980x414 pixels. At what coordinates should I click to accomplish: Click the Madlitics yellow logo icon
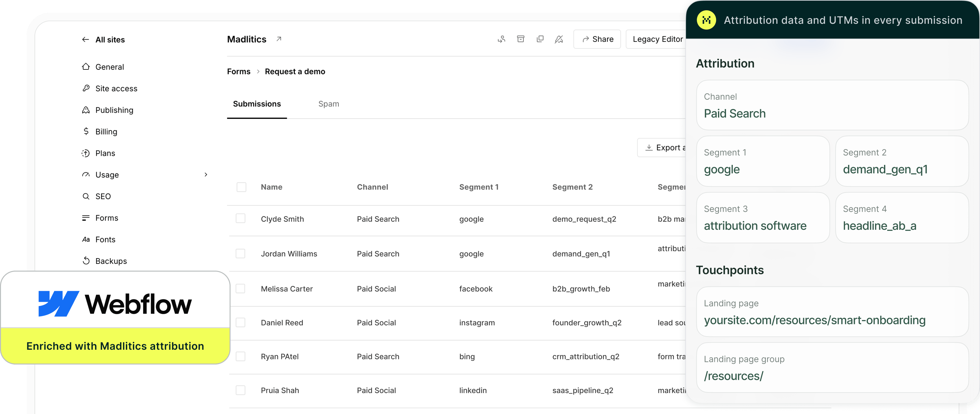coord(706,20)
